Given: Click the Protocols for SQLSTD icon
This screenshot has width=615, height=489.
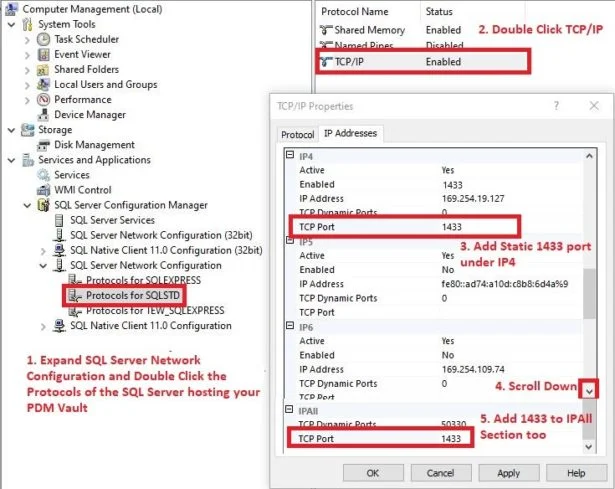Looking at the screenshot, I should pyautogui.click(x=75, y=295).
